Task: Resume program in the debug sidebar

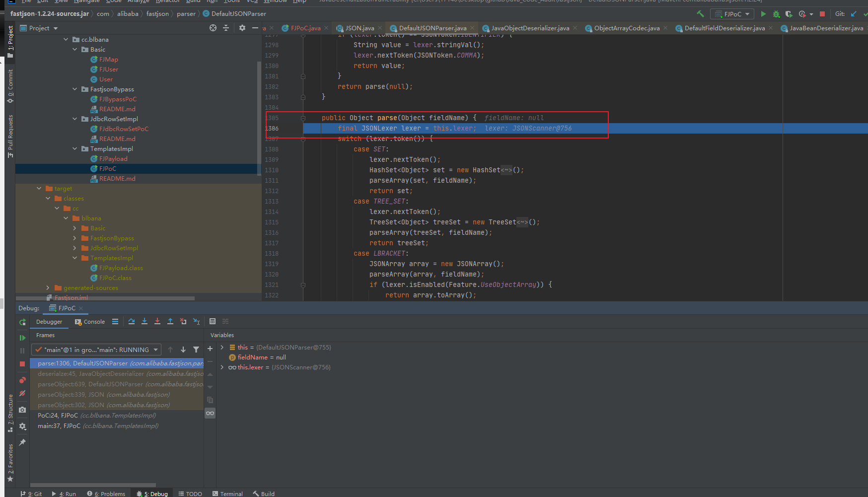Action: [22, 338]
